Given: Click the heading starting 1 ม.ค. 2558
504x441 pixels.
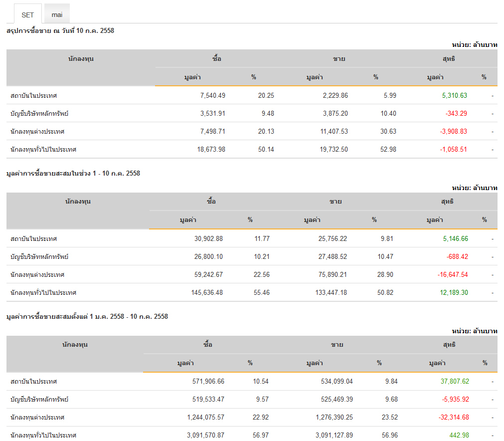Looking at the screenshot, I should point(87,316).
